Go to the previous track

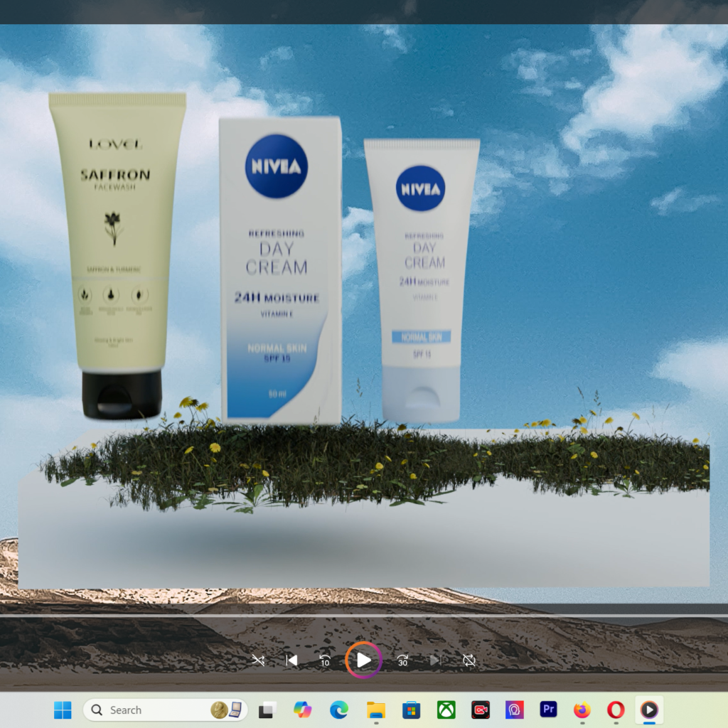coord(291,660)
